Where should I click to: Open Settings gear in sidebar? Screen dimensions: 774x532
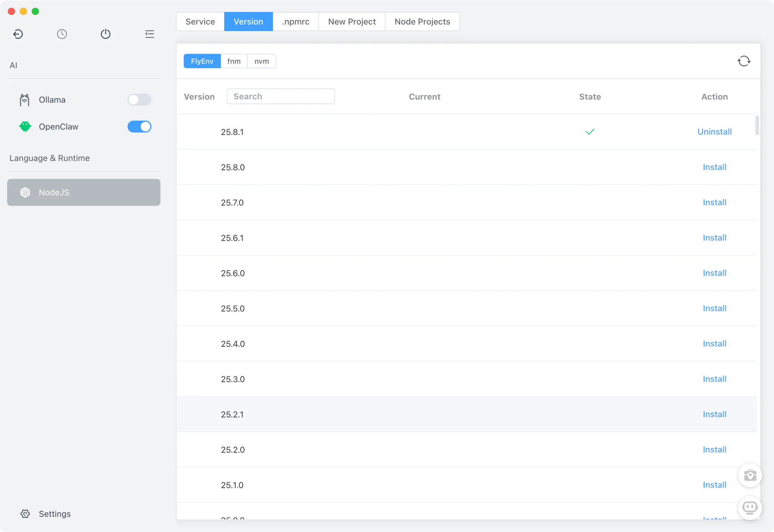point(25,514)
